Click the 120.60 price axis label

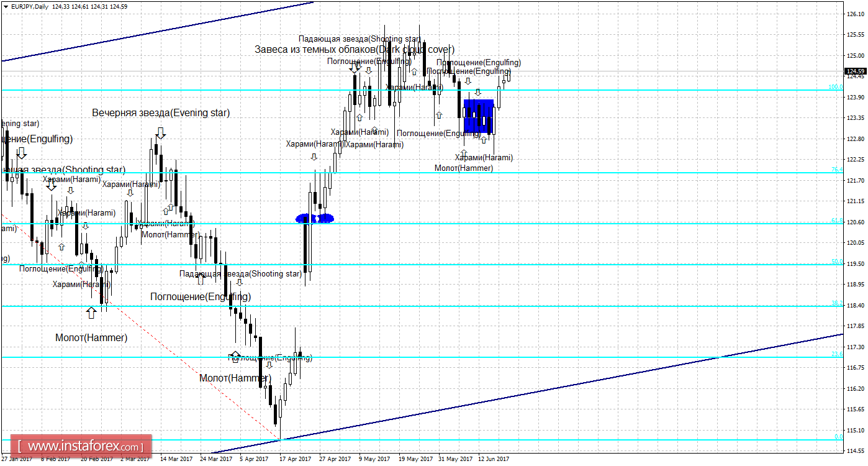click(x=856, y=222)
